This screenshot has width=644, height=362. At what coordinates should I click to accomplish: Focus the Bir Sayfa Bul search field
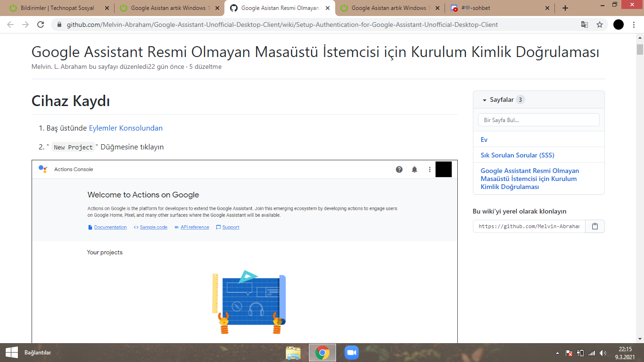click(538, 120)
